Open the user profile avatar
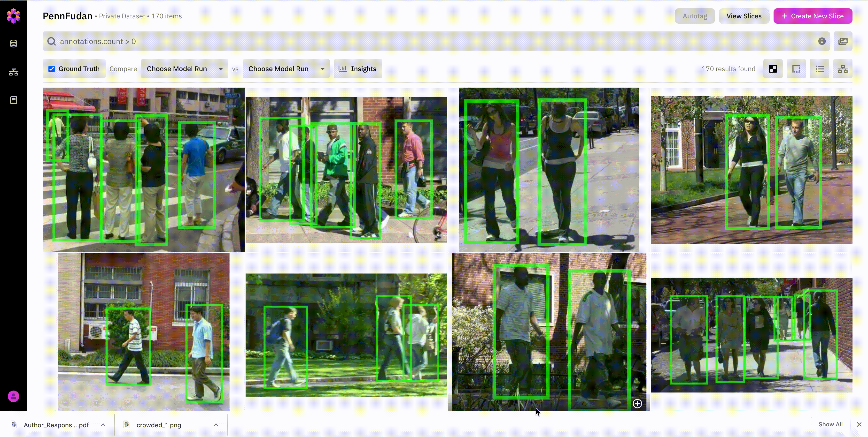The height and width of the screenshot is (437, 868). 14,396
